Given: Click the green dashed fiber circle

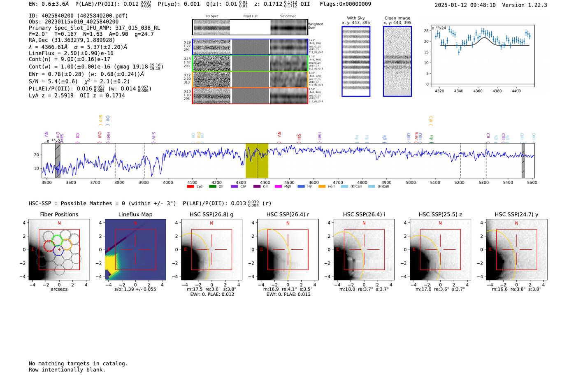Looking at the screenshot, I should (x=57, y=240).
